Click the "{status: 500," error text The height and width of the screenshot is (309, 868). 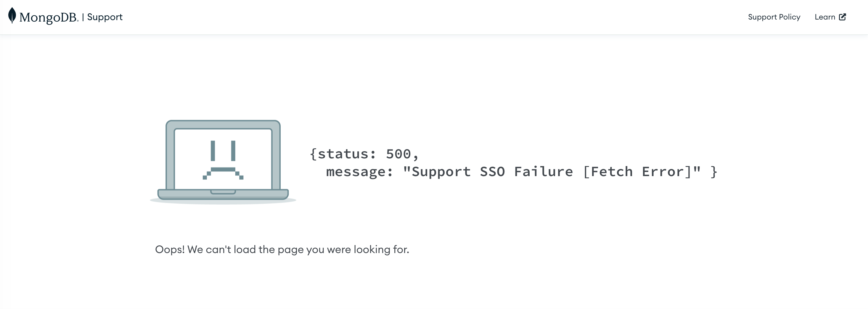point(364,154)
